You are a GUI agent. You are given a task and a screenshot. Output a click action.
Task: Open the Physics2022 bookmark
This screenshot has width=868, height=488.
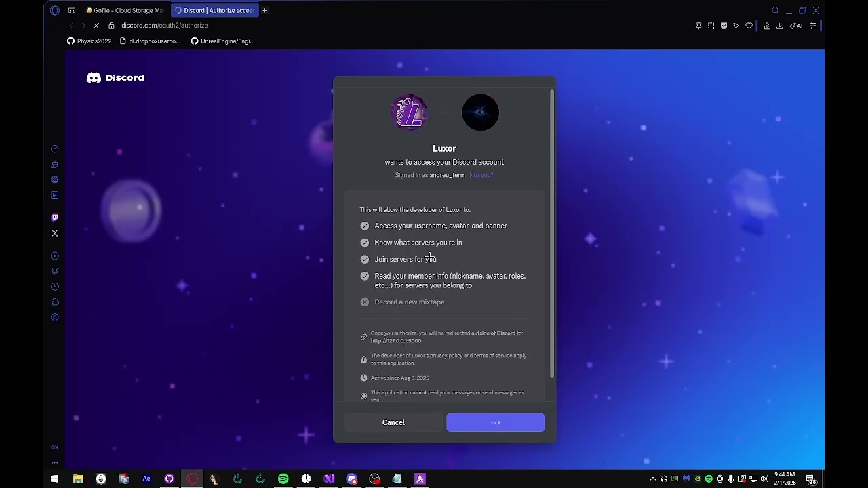[89, 41]
